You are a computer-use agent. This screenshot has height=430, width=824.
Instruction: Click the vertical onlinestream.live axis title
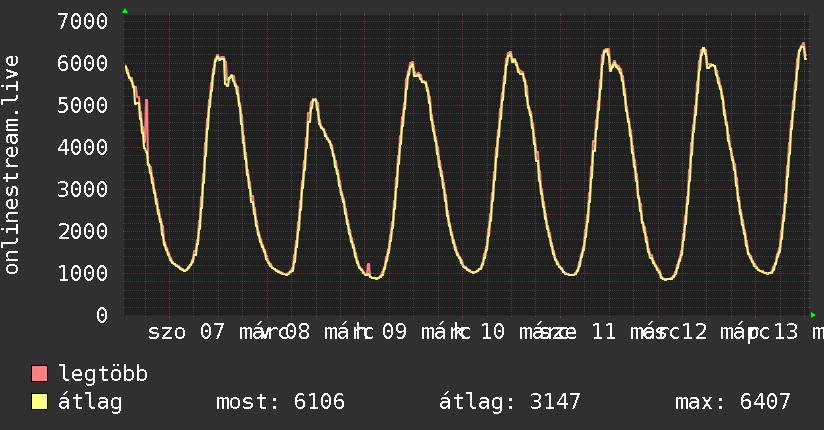click(x=12, y=165)
